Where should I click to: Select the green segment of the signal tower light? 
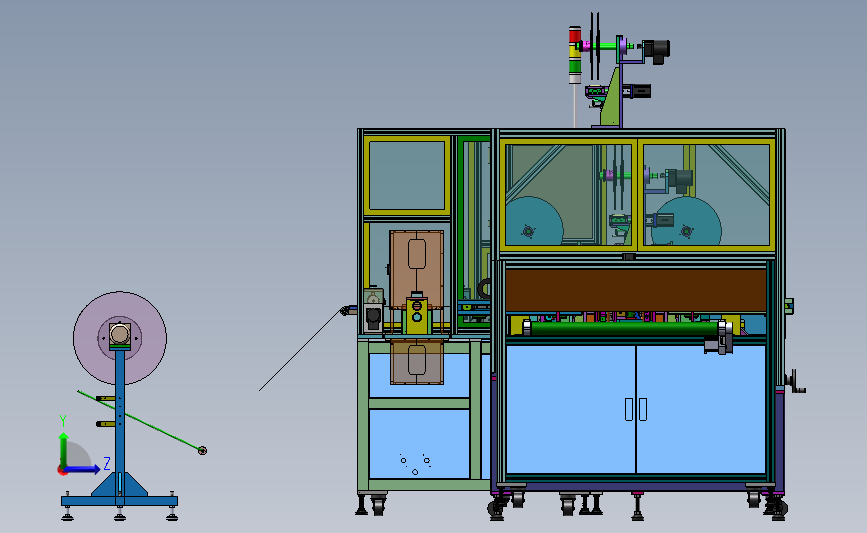575,66
